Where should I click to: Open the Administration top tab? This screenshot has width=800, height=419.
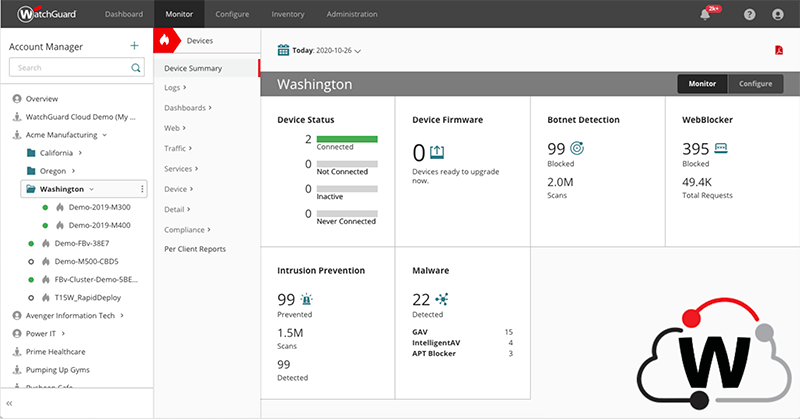[x=352, y=14]
